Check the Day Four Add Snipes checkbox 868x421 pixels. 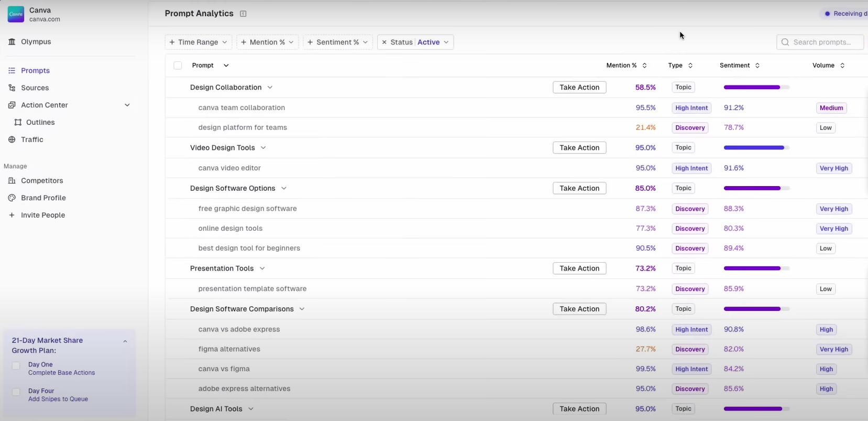tap(16, 392)
